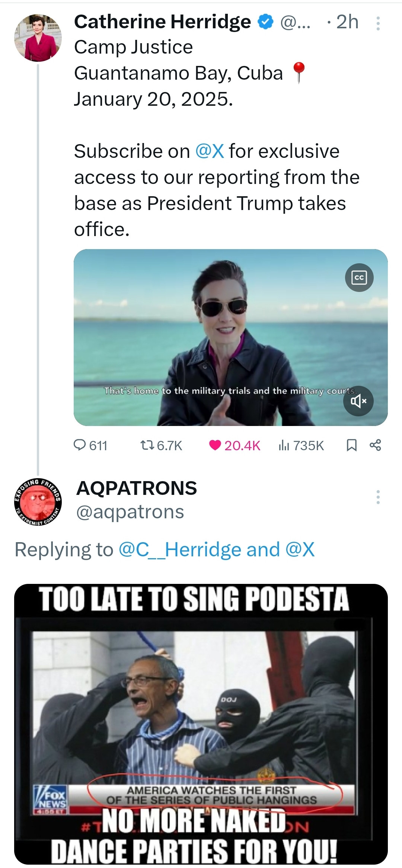This screenshot has height=868, width=402.
Task: Open the @X mention in post text
Action: pyautogui.click(x=210, y=151)
